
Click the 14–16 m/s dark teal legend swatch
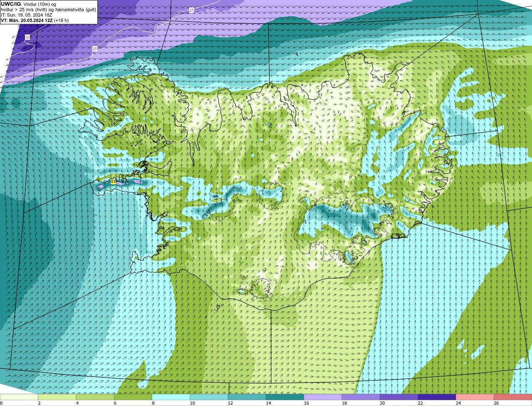(285, 397)
